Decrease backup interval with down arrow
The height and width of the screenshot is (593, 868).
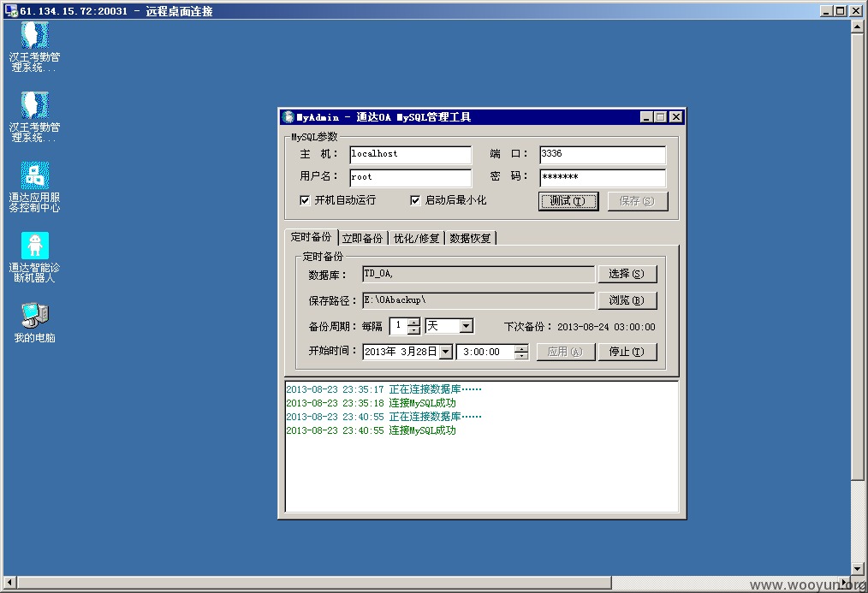click(414, 330)
